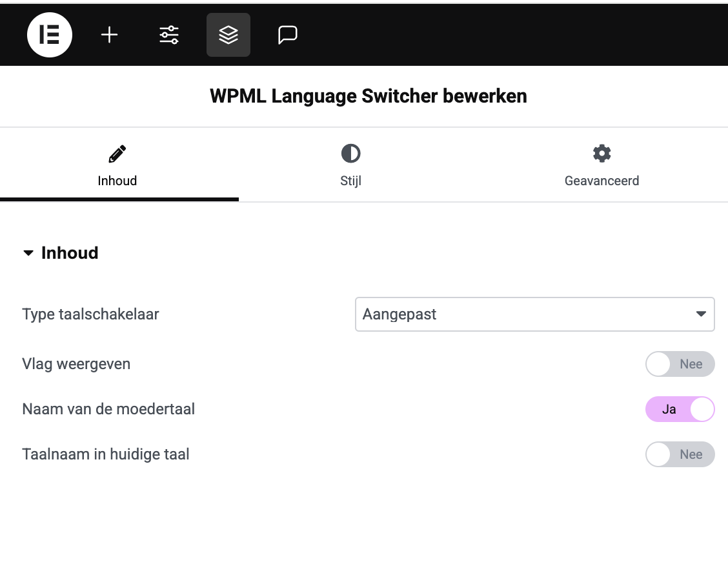The height and width of the screenshot is (564, 728).
Task: Open the Notes speech bubble icon
Action: point(288,35)
